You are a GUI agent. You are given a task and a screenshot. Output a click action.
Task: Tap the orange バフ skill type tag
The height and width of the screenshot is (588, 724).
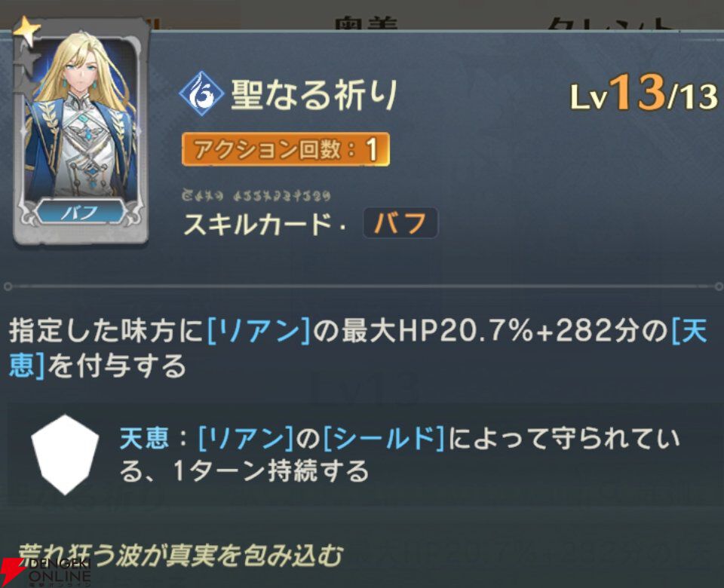pos(400,224)
